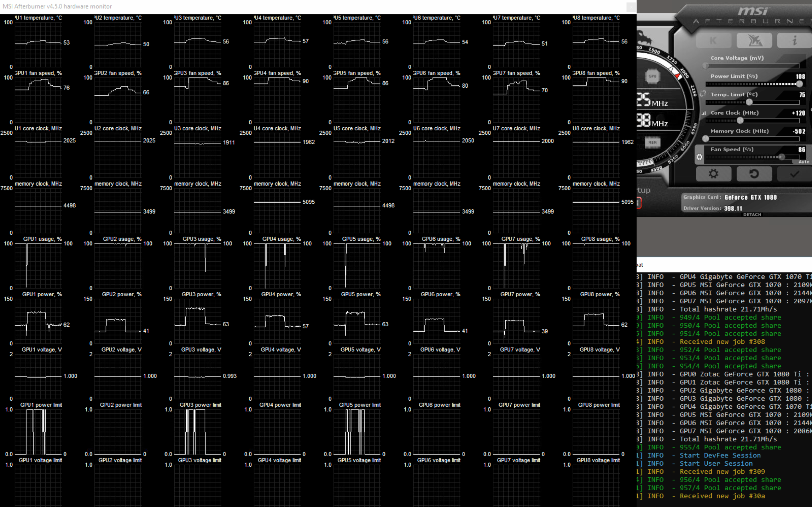Image resolution: width=812 pixels, height=507 pixels.
Task: Click GPU4 usage graph
Action: pyautogui.click(x=277, y=266)
